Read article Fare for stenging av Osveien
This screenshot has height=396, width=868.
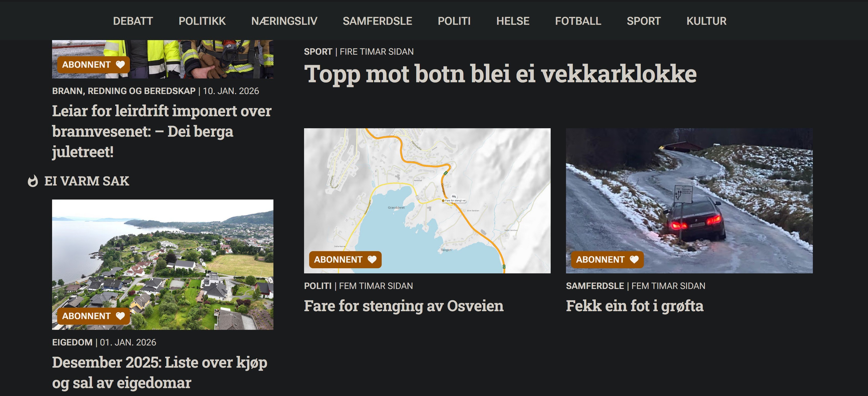(x=404, y=306)
